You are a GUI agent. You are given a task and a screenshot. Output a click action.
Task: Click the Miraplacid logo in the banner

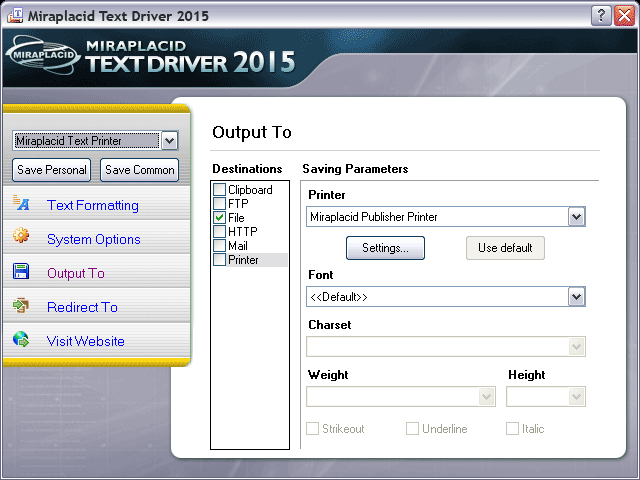pos(43,55)
